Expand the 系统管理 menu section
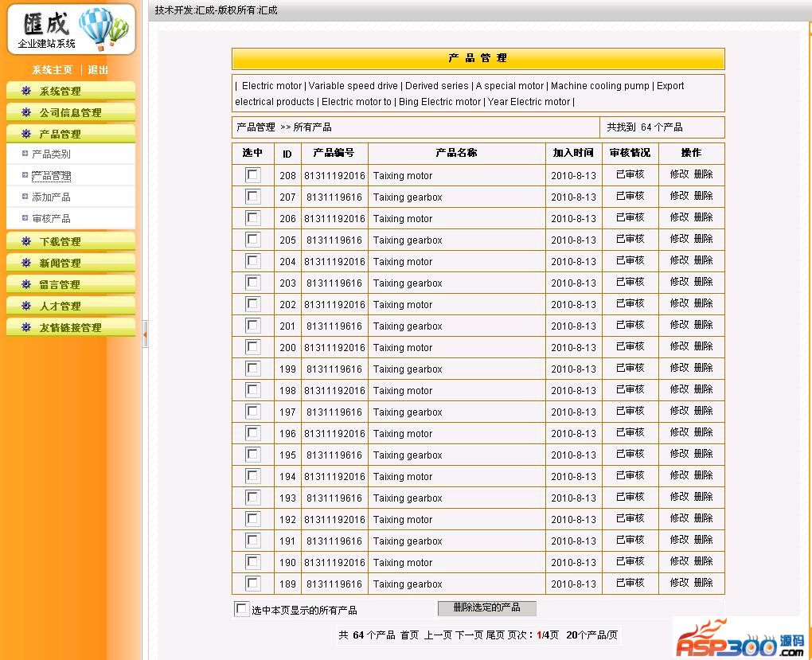Screen dimensions: 812x660 click(x=70, y=91)
